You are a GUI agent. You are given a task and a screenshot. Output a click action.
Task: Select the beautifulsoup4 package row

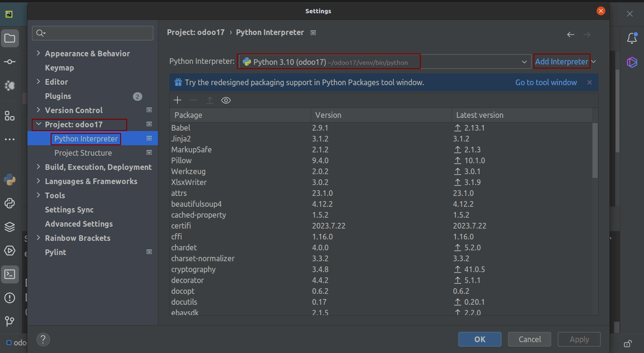click(x=381, y=204)
